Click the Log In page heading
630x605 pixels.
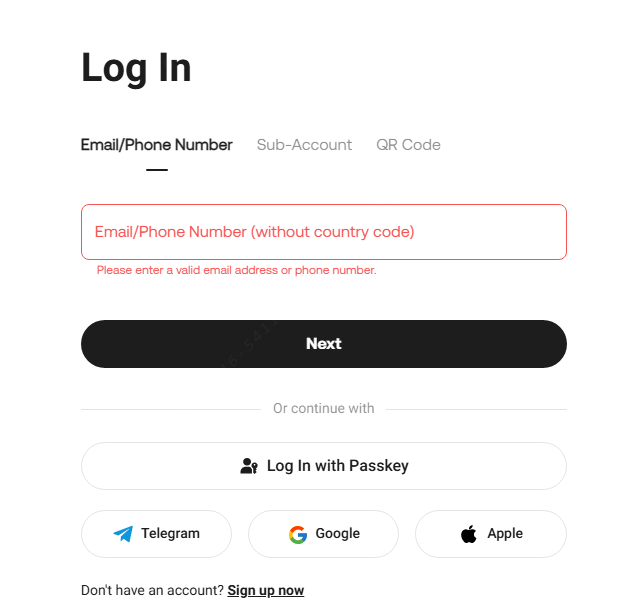pos(136,68)
